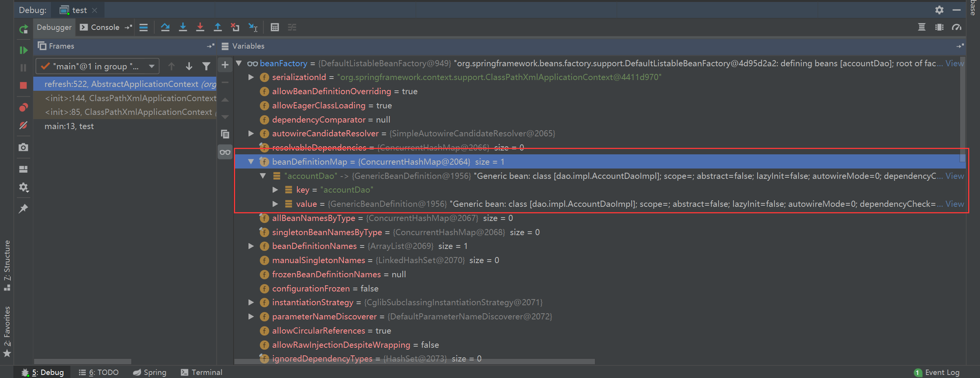Viewport: 980px width, 378px height.
Task: Open the Terminal tool window tab
Action: click(202, 372)
